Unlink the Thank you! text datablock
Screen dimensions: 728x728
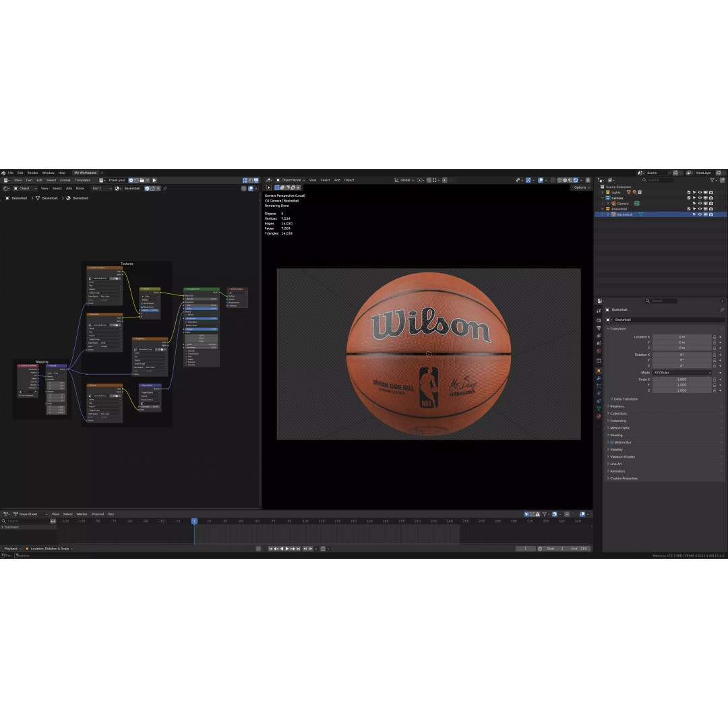(x=148, y=180)
